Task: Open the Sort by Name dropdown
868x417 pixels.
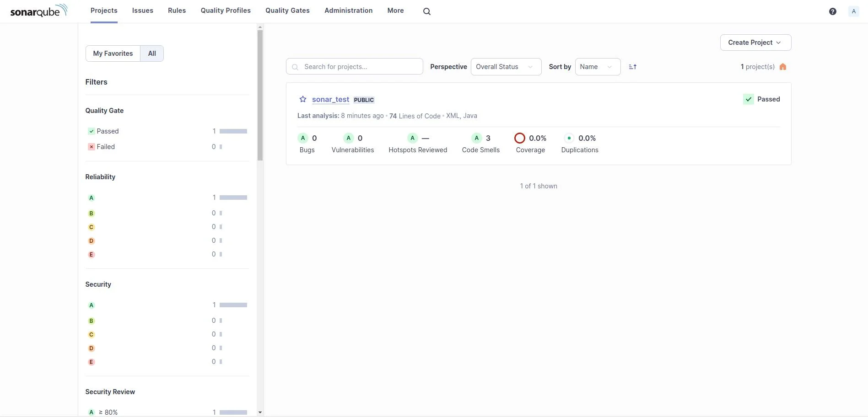Action: pos(597,66)
